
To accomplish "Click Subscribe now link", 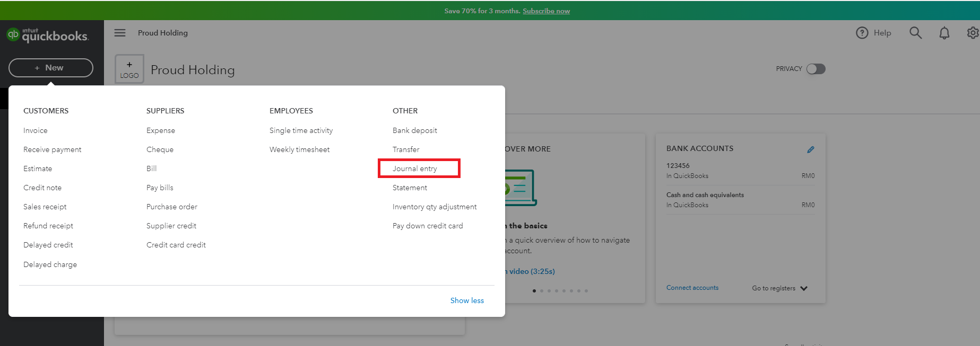I will tap(546, 11).
